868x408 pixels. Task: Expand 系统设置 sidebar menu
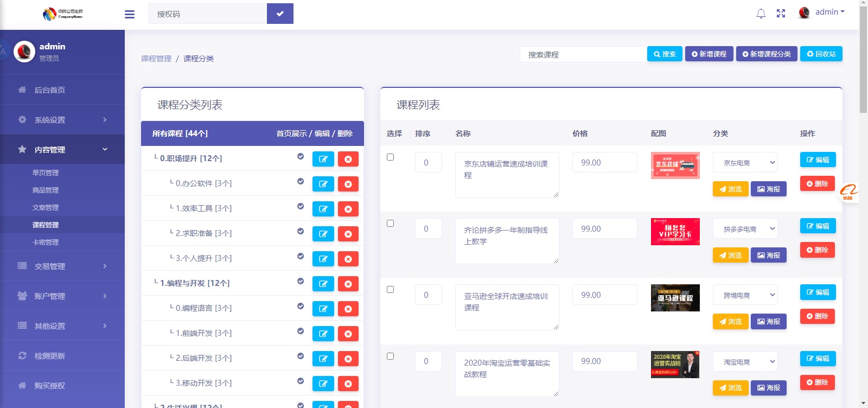click(62, 119)
